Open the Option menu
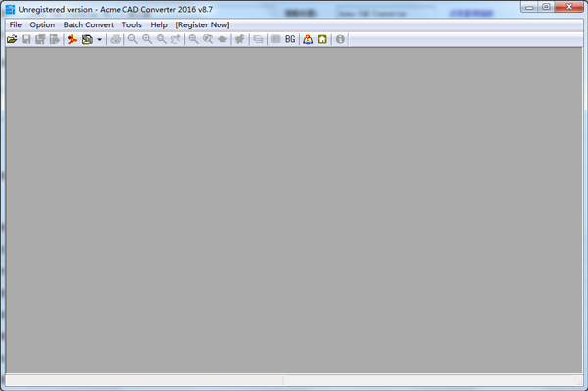 tap(42, 24)
